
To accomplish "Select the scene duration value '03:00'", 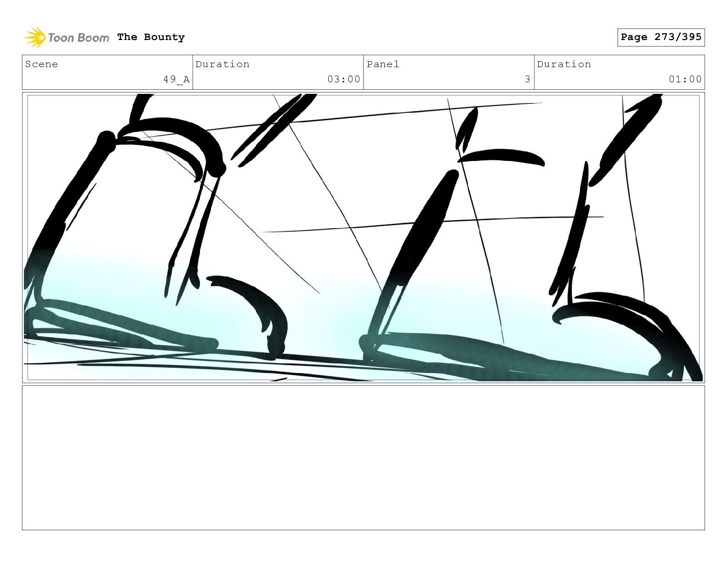I will (344, 79).
